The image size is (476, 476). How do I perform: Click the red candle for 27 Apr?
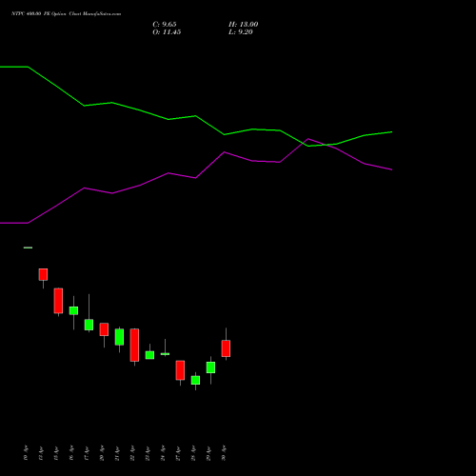point(180,370)
